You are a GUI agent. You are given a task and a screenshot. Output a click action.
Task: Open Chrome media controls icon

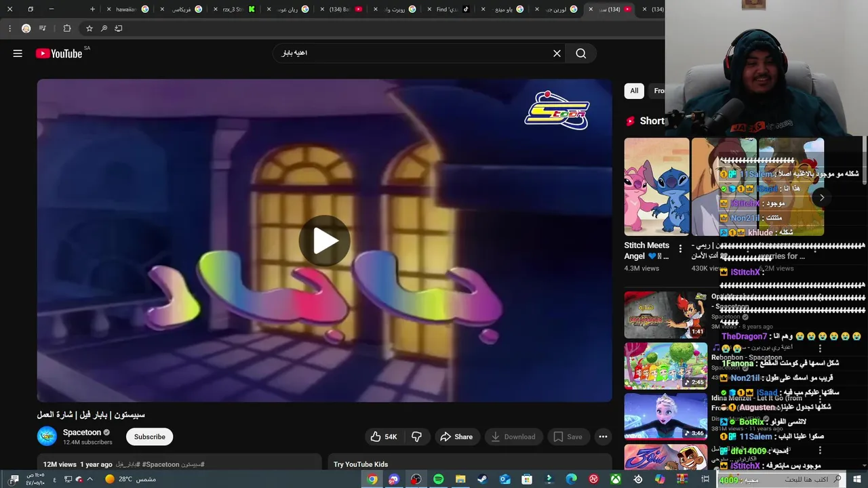(x=43, y=28)
